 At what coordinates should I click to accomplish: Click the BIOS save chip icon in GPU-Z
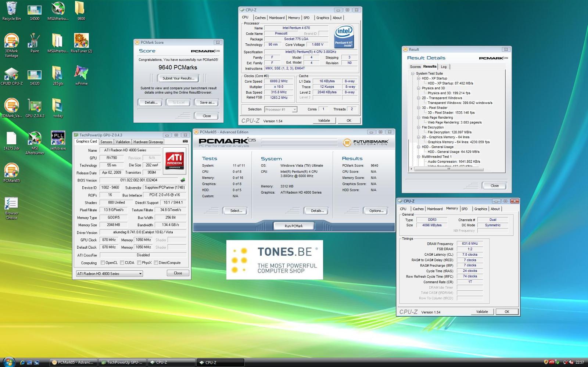coord(183,180)
